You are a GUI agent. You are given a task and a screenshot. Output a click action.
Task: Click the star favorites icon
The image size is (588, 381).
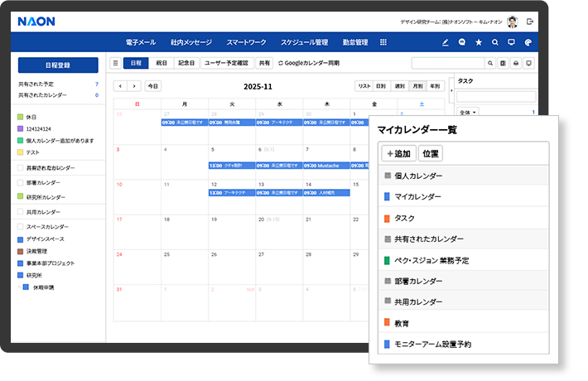479,42
